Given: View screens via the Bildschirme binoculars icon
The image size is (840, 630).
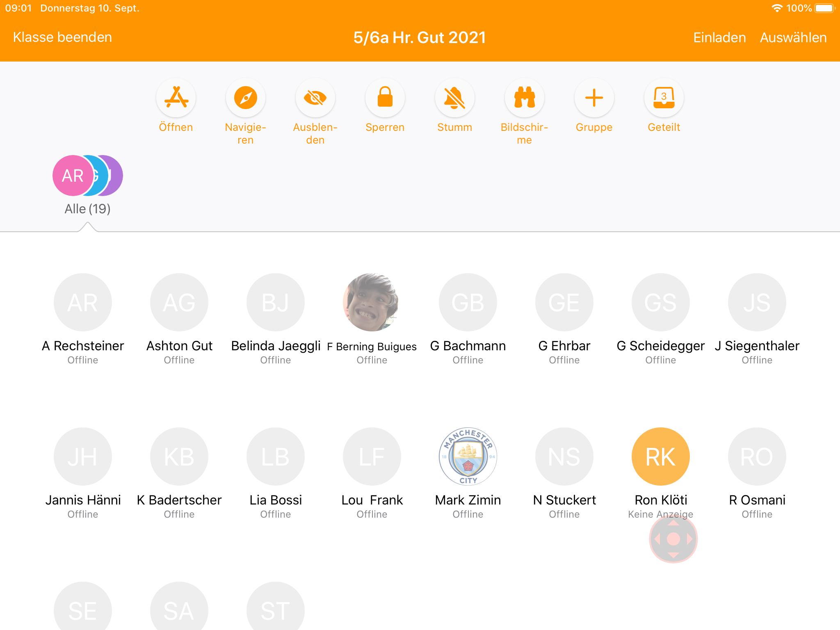Looking at the screenshot, I should 524,98.
